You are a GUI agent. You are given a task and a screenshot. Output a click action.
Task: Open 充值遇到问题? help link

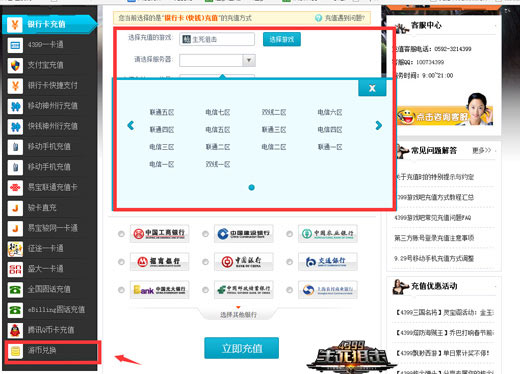345,18
